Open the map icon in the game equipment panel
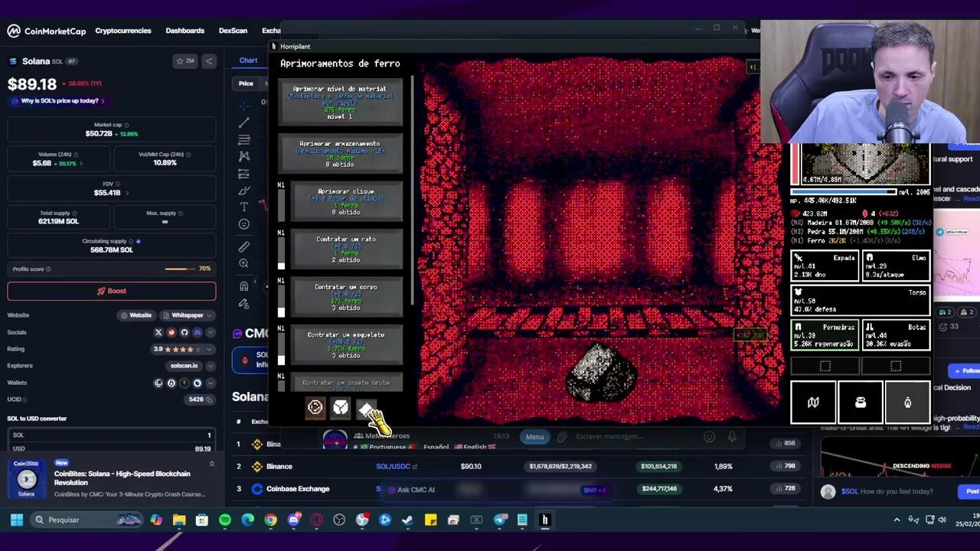 pyautogui.click(x=813, y=402)
